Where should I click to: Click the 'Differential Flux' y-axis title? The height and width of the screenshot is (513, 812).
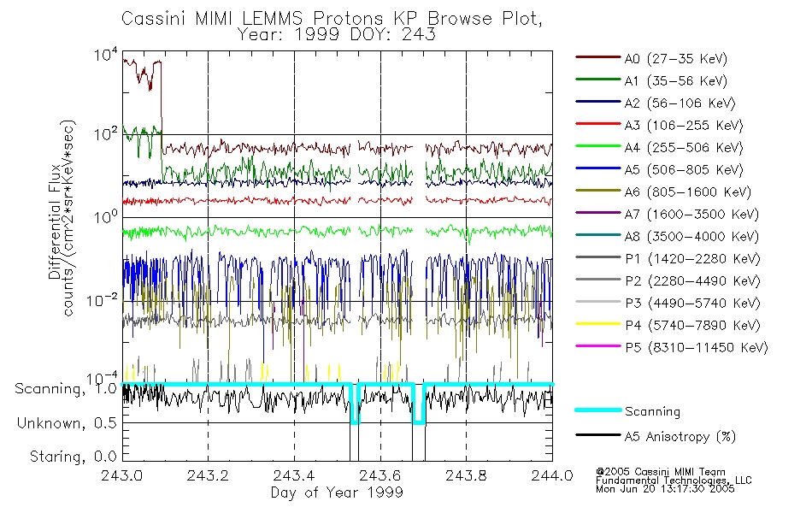point(55,221)
